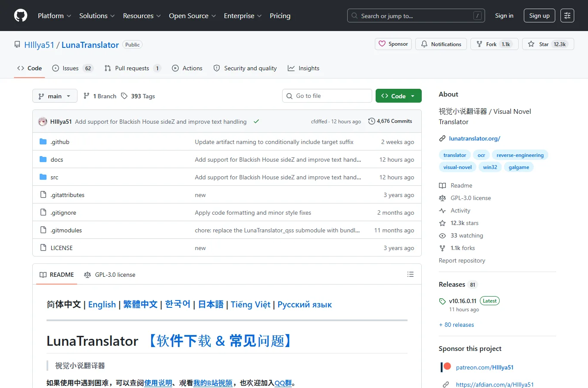Select the README tab
This screenshot has width=588, height=388.
(x=57, y=275)
